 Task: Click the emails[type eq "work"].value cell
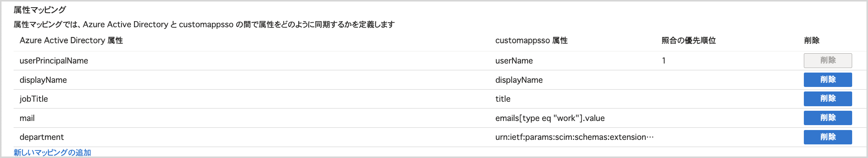click(x=550, y=118)
